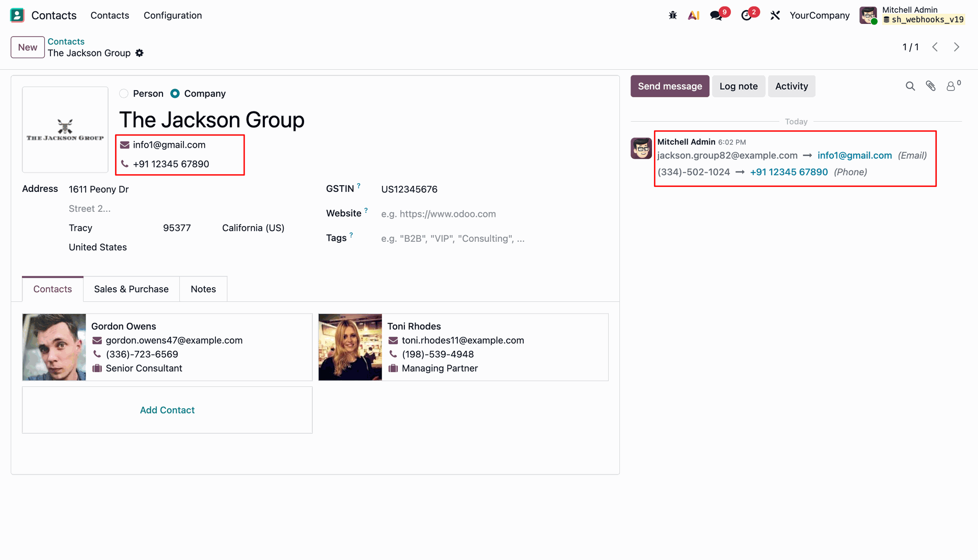Open the Contacts app home icon

(x=17, y=15)
